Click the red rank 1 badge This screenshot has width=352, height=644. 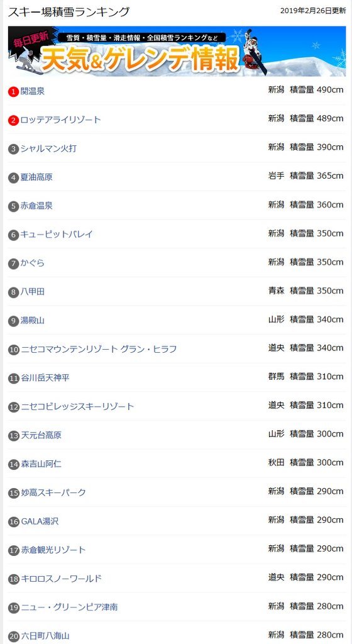click(x=14, y=92)
